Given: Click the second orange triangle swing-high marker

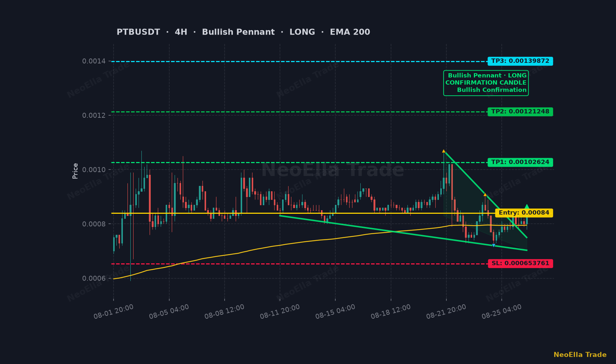Looking at the screenshot, I should pos(485,194).
